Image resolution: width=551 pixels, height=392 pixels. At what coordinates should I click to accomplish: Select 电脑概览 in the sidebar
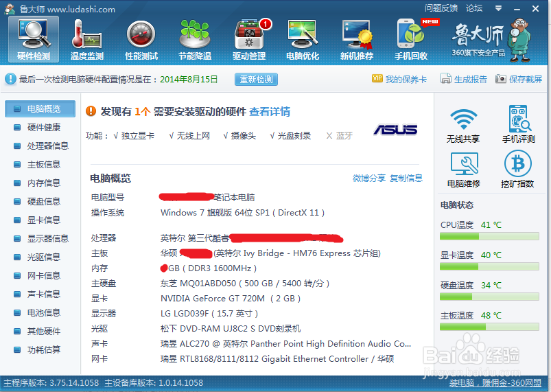40,108
